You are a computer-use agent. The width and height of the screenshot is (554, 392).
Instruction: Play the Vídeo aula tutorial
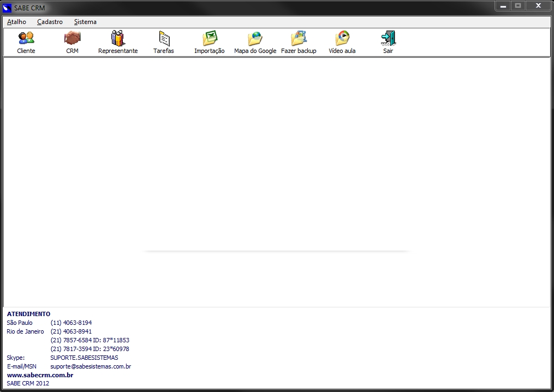coord(342,41)
